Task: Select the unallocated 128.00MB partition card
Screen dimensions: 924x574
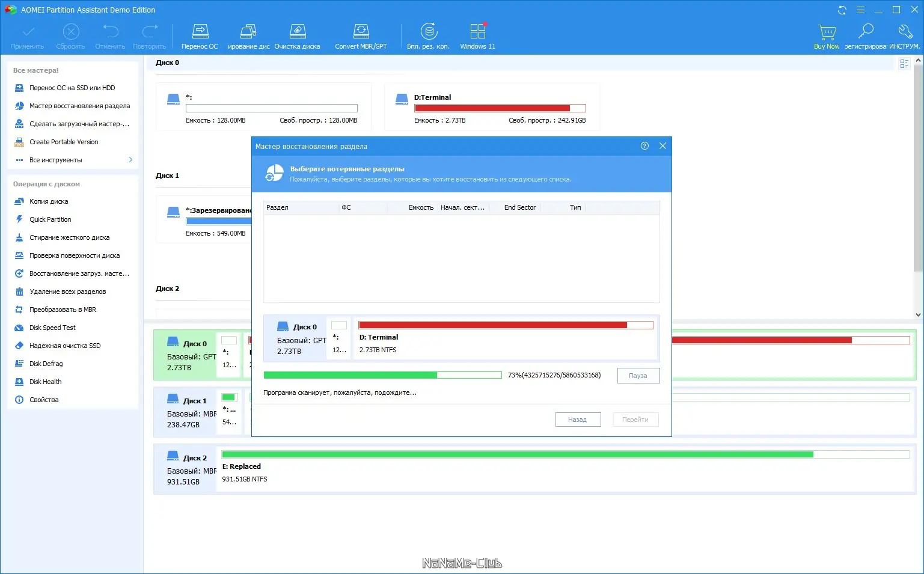Action: (263, 107)
